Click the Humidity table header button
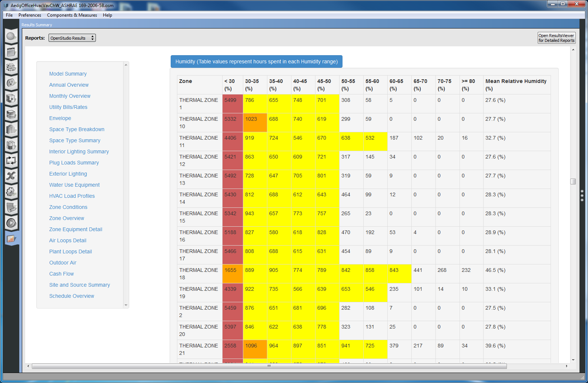The height and width of the screenshot is (383, 588). [x=257, y=61]
